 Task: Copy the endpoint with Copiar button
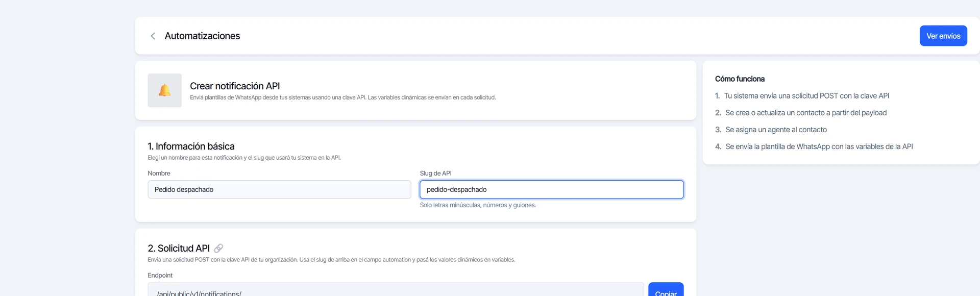coord(666,289)
